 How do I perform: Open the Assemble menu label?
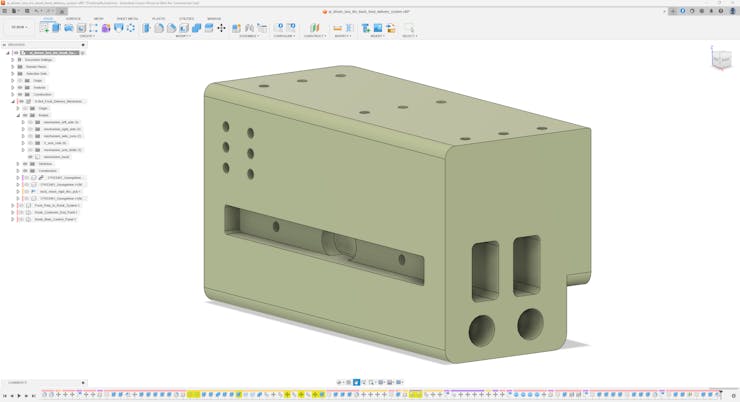pyautogui.click(x=249, y=36)
